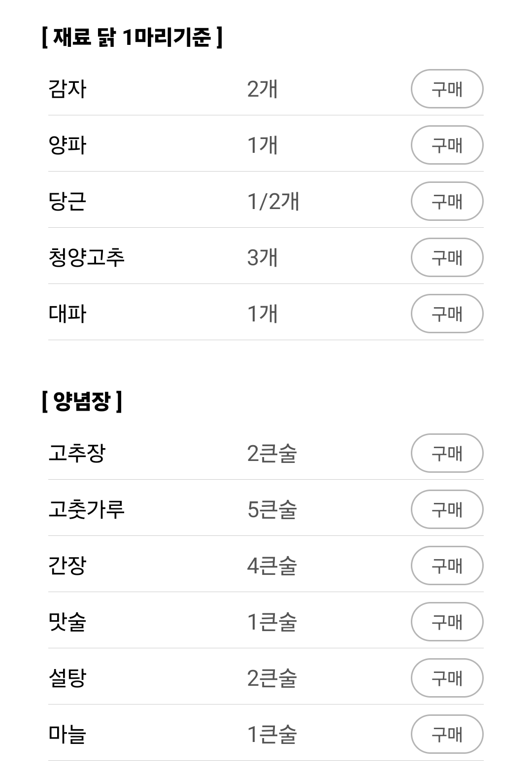Tap the 구매 button for 감자
Image resolution: width=532 pixels, height=776 pixels.
click(x=447, y=89)
